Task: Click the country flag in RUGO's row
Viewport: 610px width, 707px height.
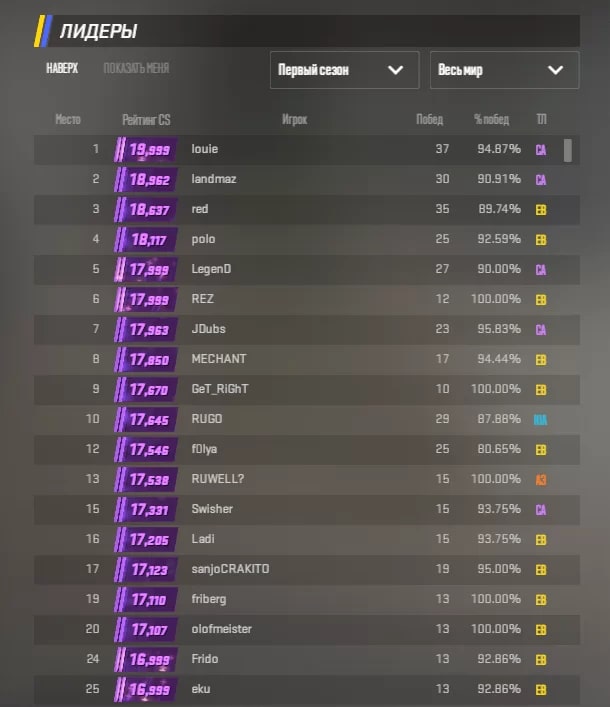Action: [x=541, y=420]
